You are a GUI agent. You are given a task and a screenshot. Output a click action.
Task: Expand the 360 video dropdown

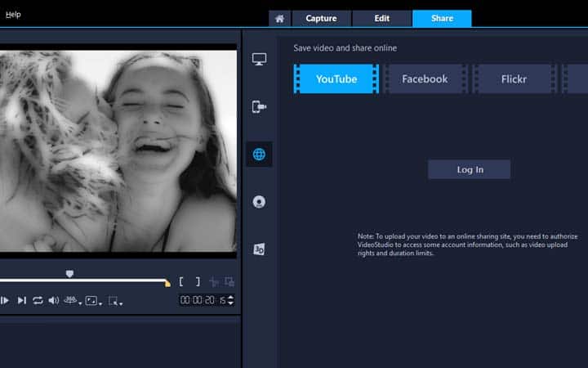coord(73,301)
